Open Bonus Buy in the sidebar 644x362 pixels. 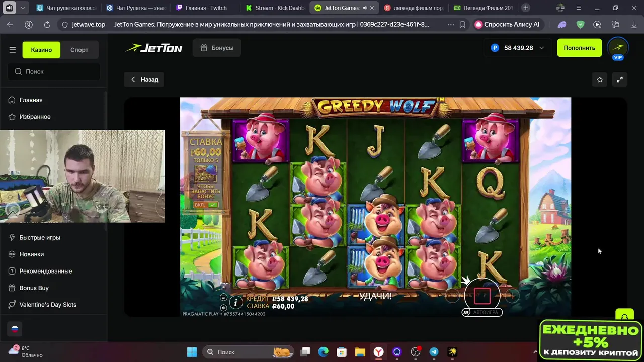click(34, 288)
